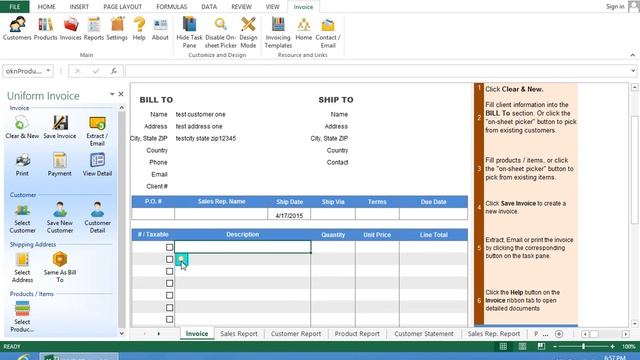Switch to the INSERT ribbon tab
Image resolution: width=640 pixels, height=360 pixels.
coord(79,7)
